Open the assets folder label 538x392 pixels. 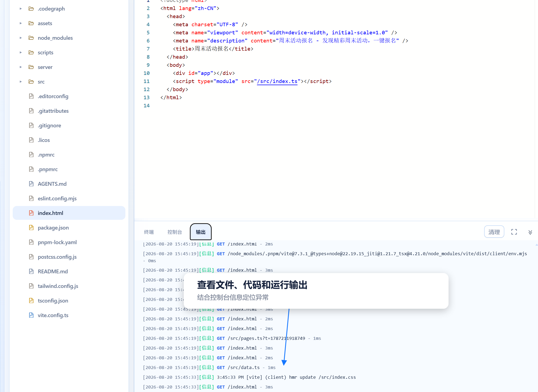[45, 23]
